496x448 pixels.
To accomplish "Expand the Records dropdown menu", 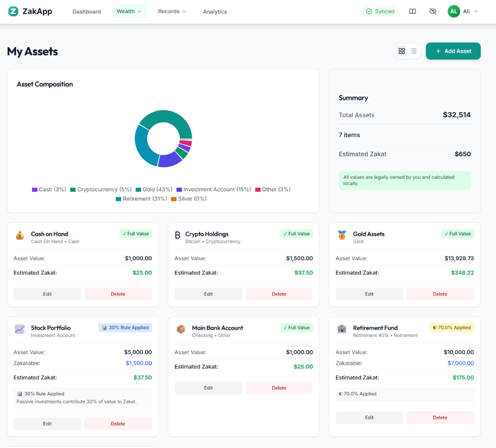I will [172, 11].
